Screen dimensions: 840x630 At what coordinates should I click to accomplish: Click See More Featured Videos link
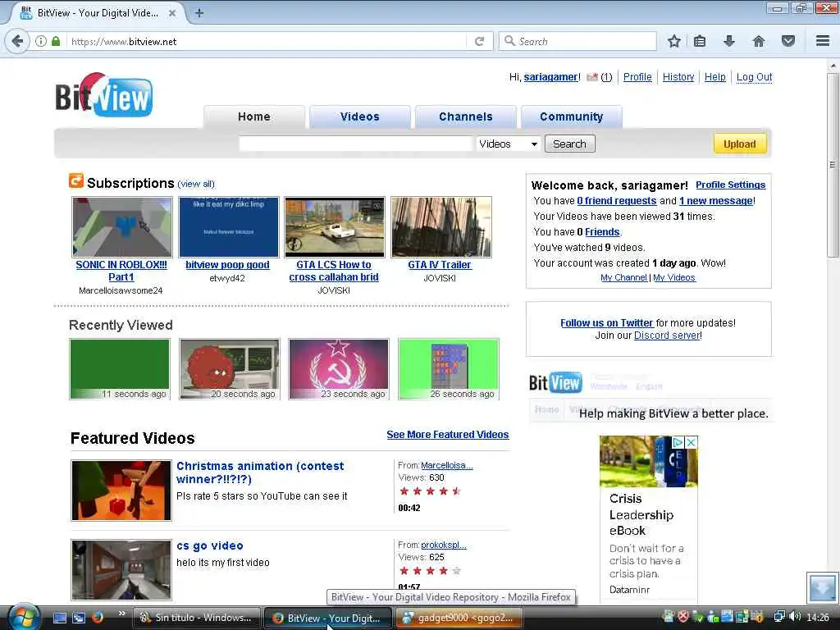[x=448, y=435]
